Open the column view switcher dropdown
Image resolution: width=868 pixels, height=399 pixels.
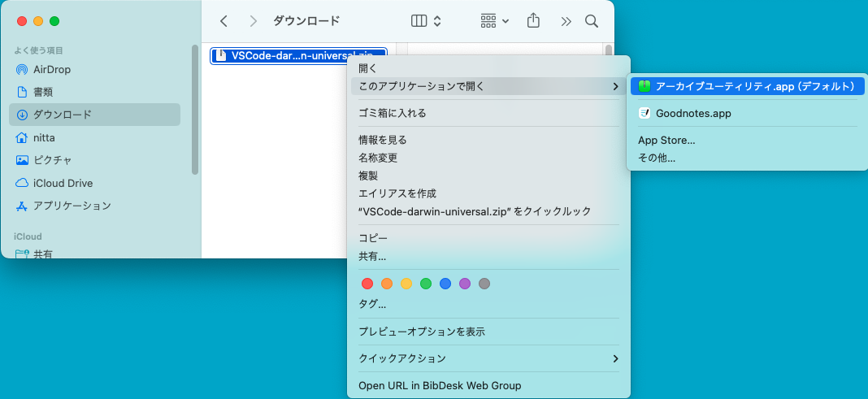click(x=426, y=20)
